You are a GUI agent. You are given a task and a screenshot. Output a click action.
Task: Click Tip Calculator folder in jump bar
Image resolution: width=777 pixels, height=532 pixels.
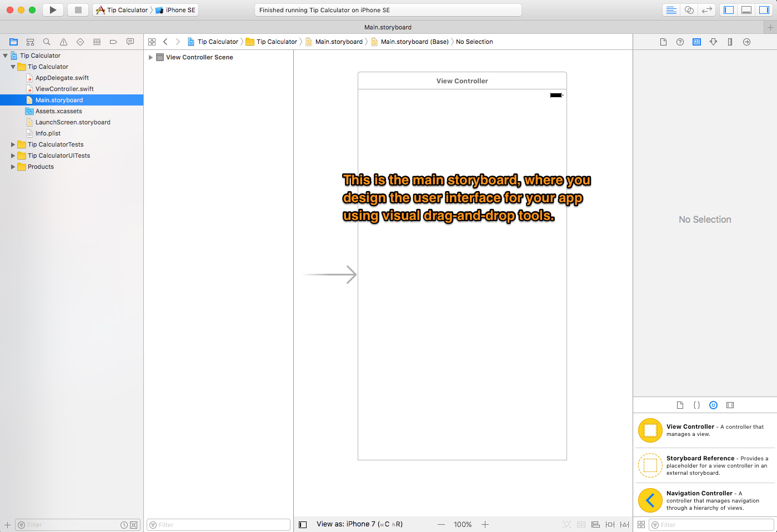272,42
